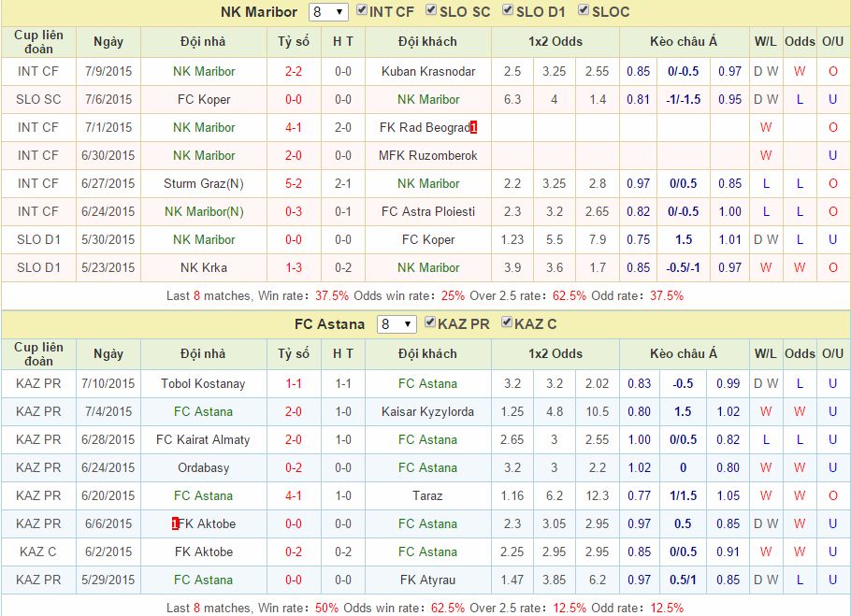Select league label SLO SC in 7/6/2015 row
The image size is (851, 616).
(38, 100)
